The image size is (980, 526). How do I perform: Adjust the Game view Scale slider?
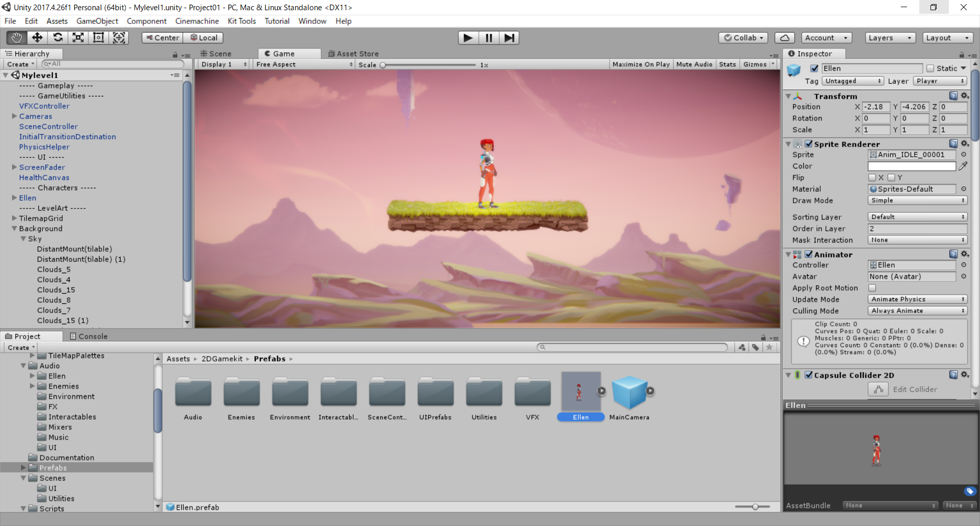tap(429, 65)
